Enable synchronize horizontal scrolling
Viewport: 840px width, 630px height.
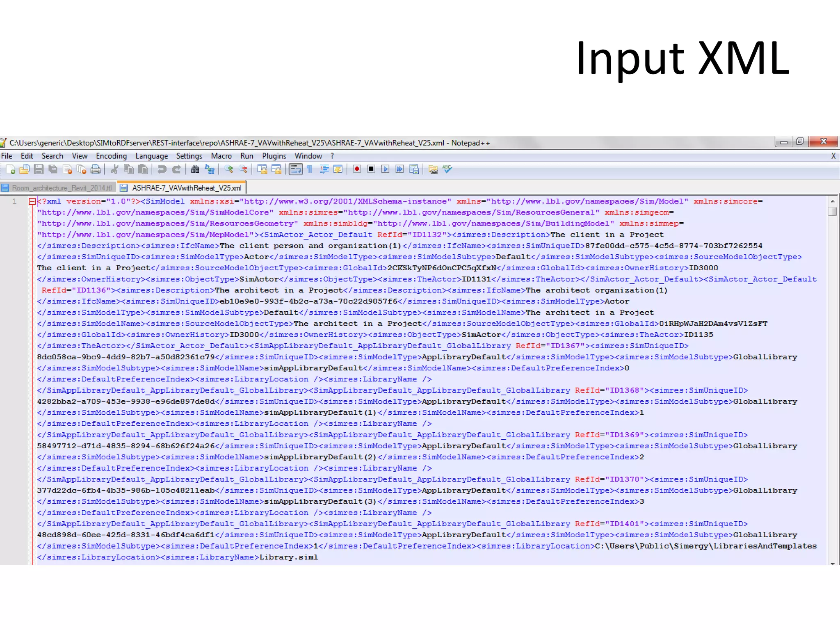[276, 169]
